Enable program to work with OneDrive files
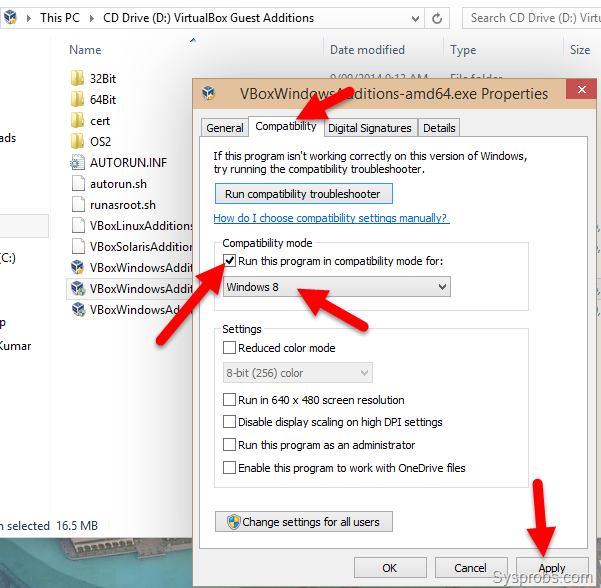Viewport: 601px width, 588px height. click(229, 468)
